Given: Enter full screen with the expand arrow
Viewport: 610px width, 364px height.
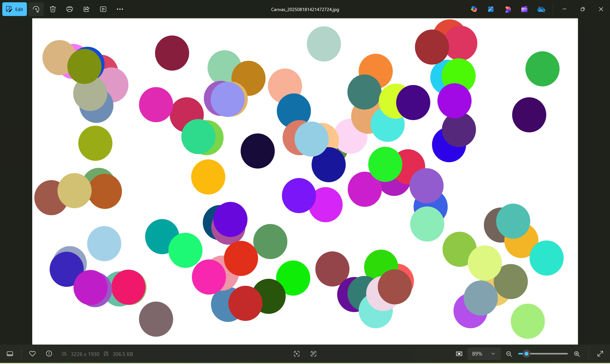Looking at the screenshot, I should 600,354.
